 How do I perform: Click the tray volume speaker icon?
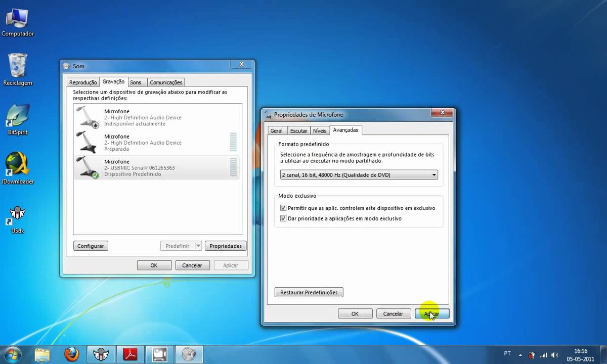(x=555, y=355)
